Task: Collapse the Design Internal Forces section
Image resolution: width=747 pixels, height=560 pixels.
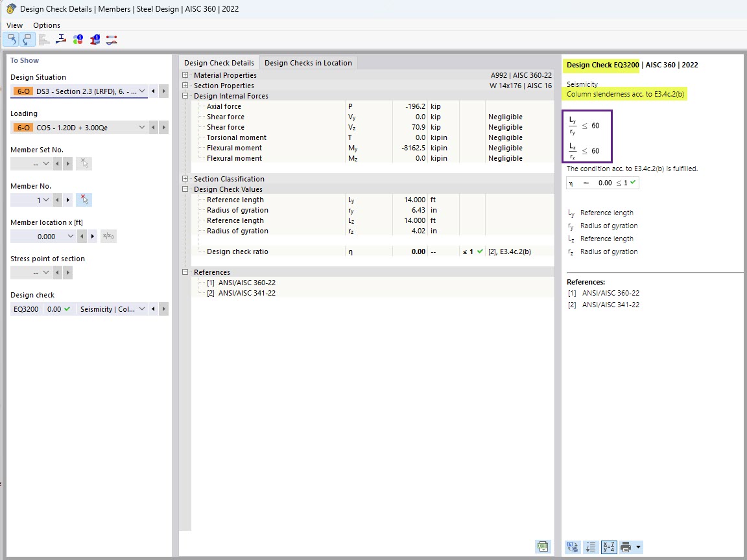Action: click(185, 95)
